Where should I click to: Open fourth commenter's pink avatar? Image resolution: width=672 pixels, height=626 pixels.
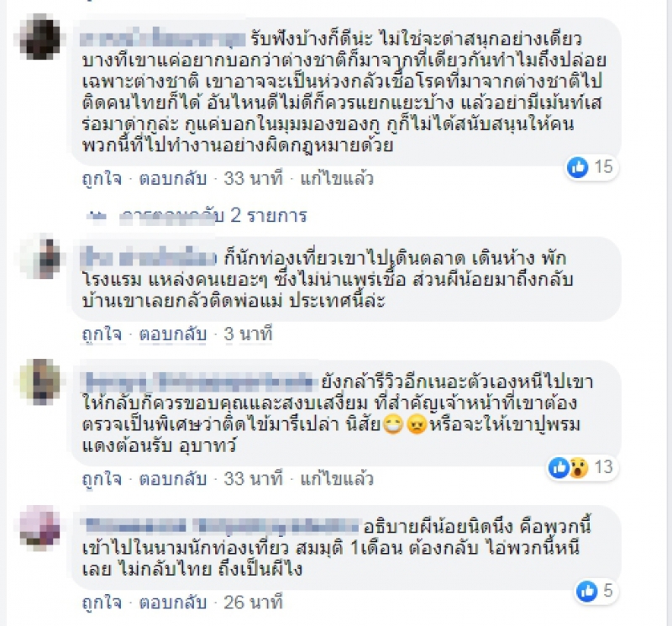(x=40, y=529)
